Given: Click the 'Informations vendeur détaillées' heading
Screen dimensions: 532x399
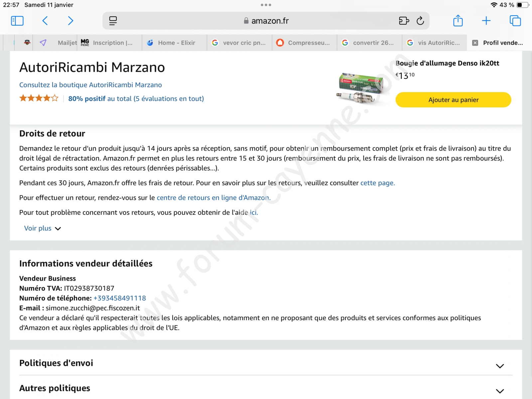Looking at the screenshot, I should (86, 264).
